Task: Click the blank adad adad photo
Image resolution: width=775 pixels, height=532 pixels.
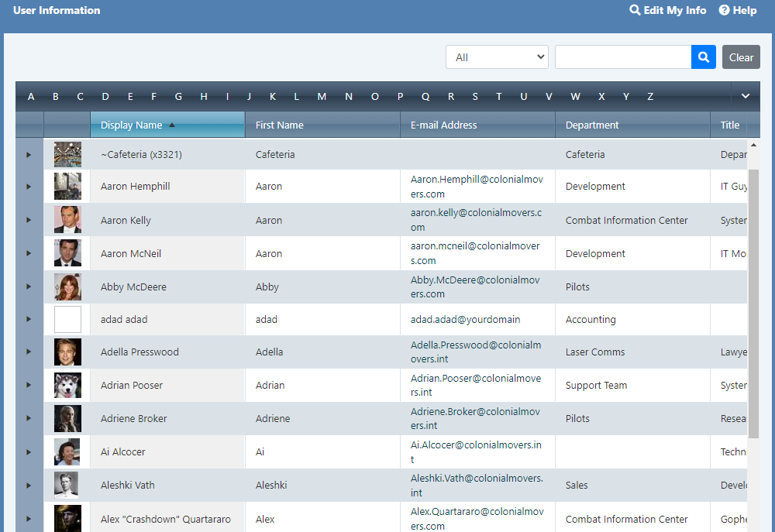Action: [67, 319]
